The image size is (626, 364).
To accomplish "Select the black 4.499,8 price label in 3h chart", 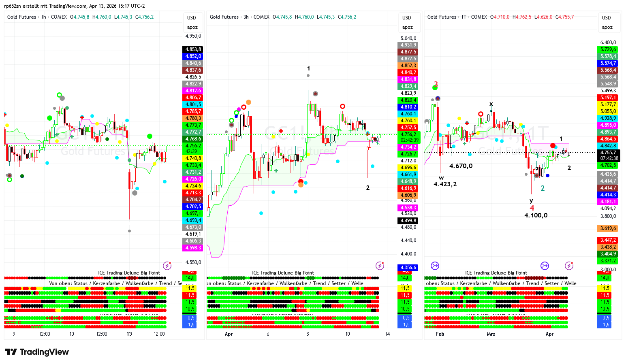I will coord(408,221).
